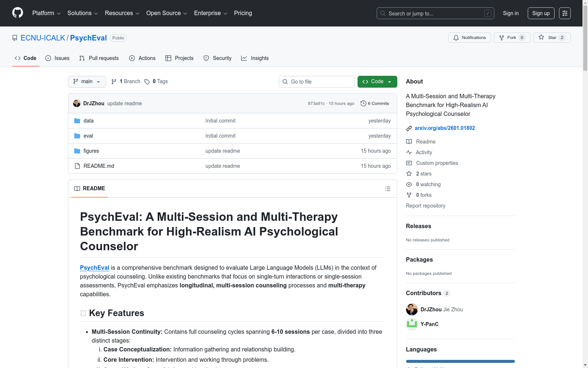Image resolution: width=588 pixels, height=368 pixels.
Task: Open README outline list icon
Action: point(388,189)
